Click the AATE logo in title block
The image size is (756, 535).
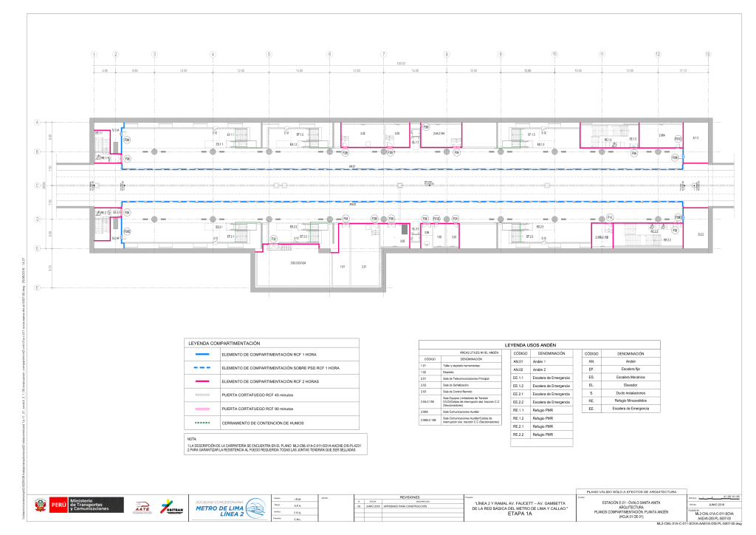click(143, 506)
